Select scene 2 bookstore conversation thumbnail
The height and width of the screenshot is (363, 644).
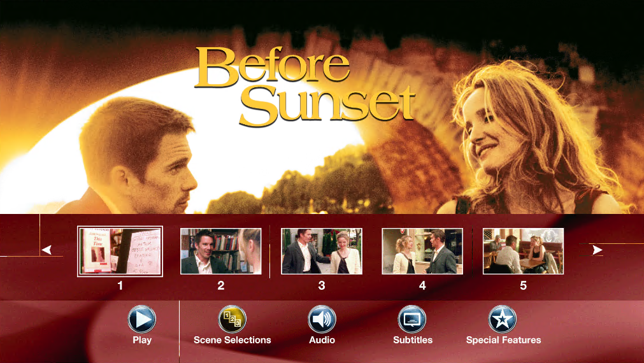(x=221, y=252)
